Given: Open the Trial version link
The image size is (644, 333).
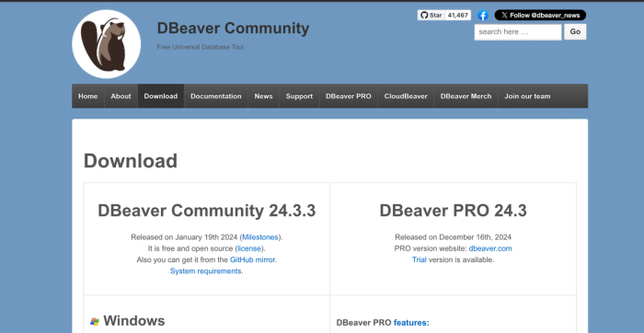Looking at the screenshot, I should tap(420, 259).
